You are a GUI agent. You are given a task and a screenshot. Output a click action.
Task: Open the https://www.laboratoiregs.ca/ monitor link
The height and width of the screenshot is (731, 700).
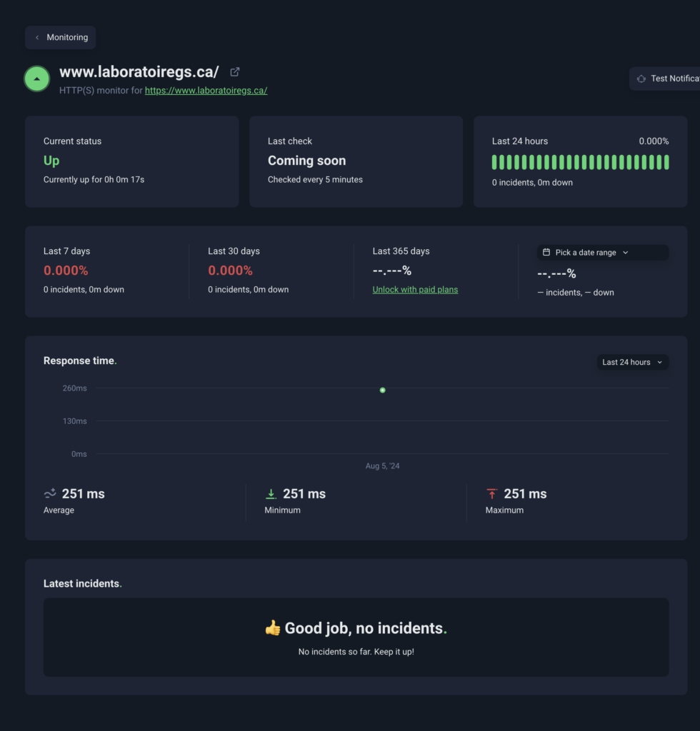point(206,91)
